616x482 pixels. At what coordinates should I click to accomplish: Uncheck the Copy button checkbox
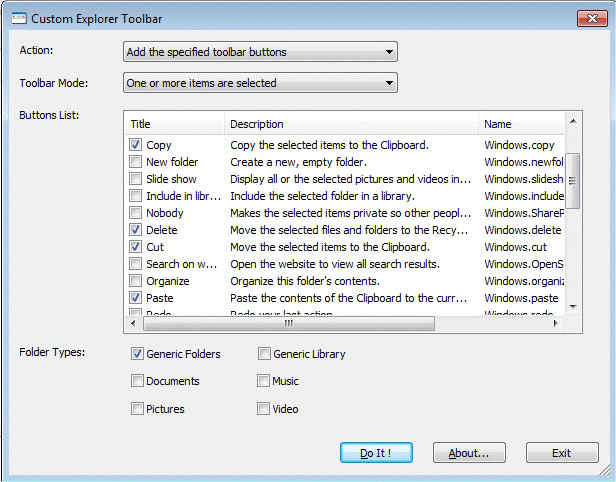[136, 145]
